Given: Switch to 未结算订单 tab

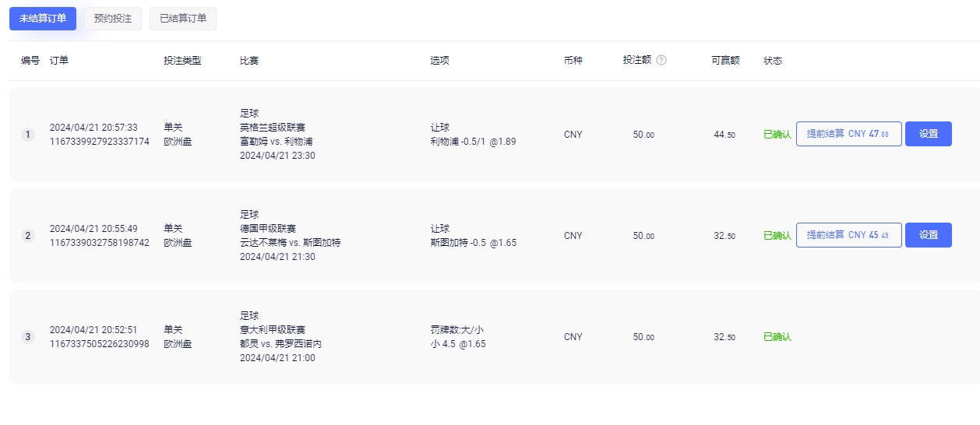Looking at the screenshot, I should pyautogui.click(x=43, y=19).
